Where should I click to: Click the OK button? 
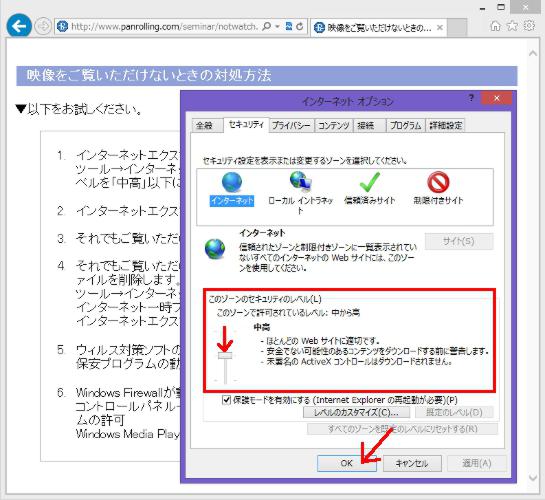[x=347, y=463]
